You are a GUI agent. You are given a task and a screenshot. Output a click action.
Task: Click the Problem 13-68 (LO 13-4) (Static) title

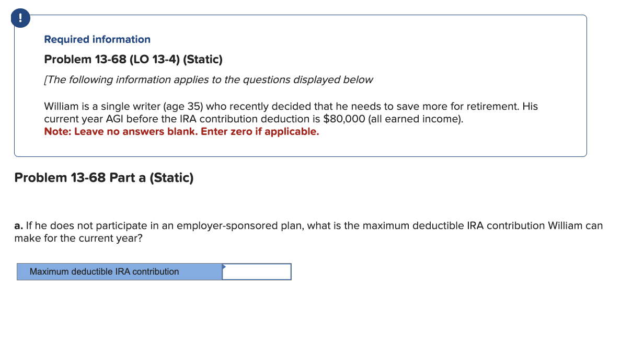(x=133, y=59)
